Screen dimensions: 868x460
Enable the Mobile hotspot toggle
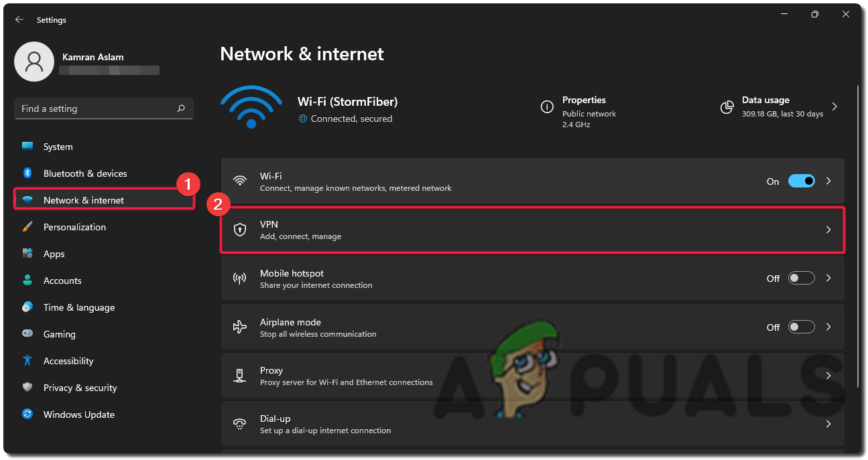point(801,279)
